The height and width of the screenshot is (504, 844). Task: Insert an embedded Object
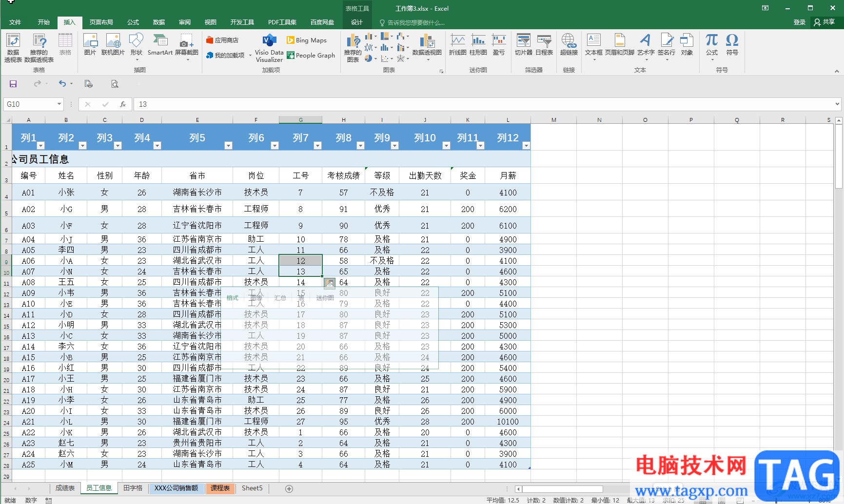(687, 44)
